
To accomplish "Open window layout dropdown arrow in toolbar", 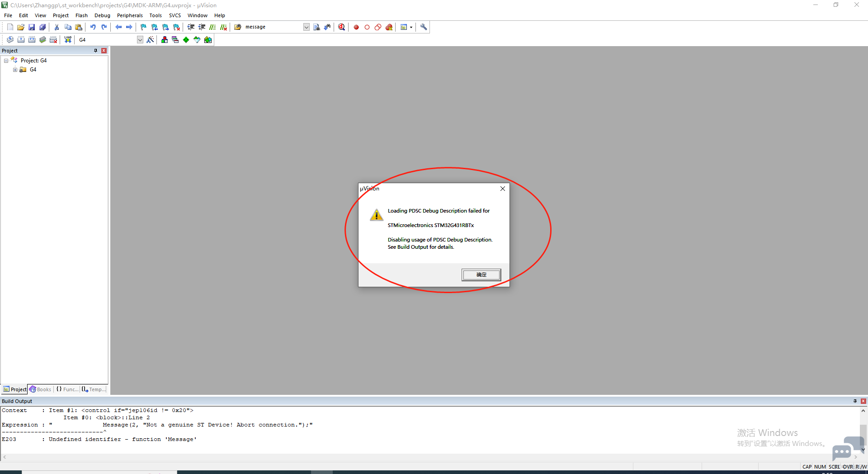I will [x=411, y=27].
